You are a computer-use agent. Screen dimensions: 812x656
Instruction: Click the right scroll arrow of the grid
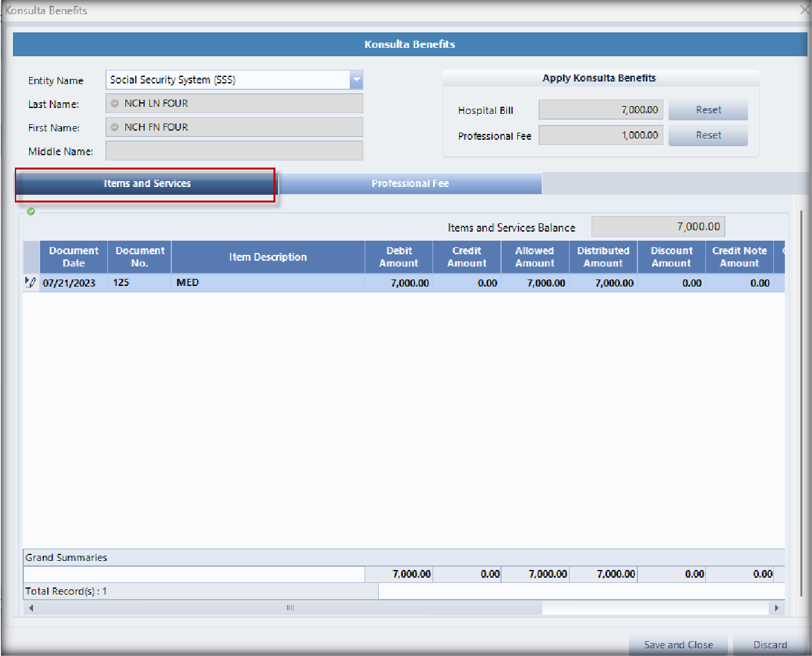pyautogui.click(x=776, y=608)
